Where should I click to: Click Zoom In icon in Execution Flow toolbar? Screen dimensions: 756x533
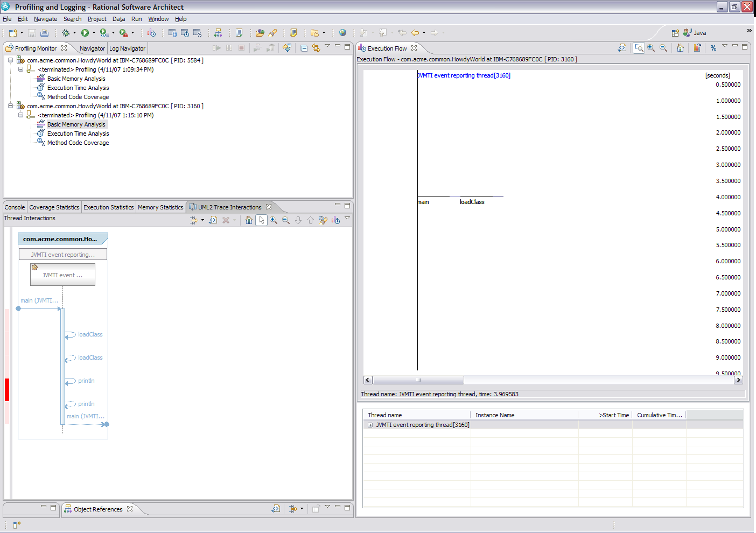[651, 48]
